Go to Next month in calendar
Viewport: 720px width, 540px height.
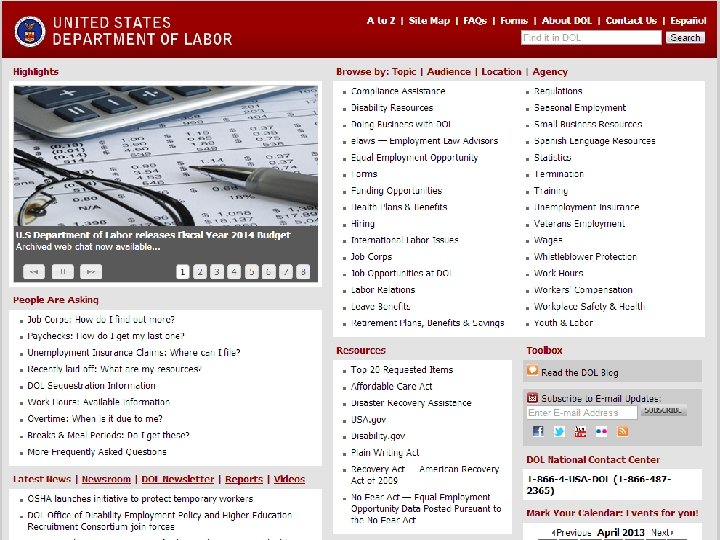[x=662, y=533]
